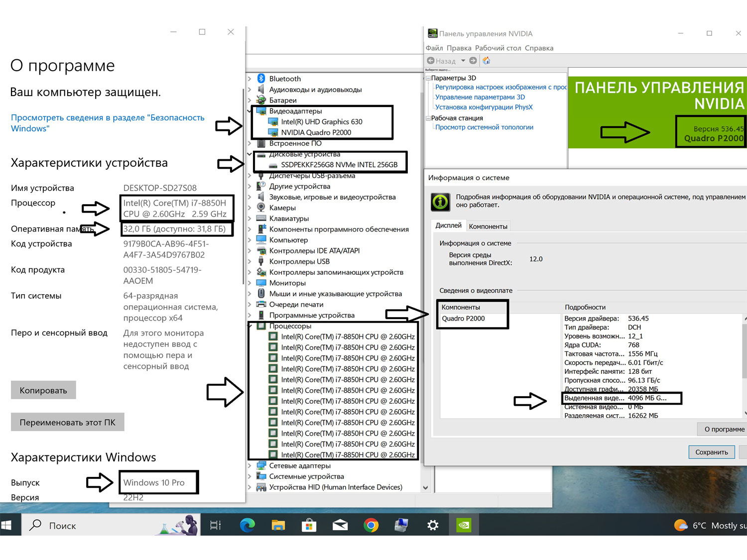Click the speaker icon beside Аудиовходы и аудиовыходы

[x=261, y=89]
